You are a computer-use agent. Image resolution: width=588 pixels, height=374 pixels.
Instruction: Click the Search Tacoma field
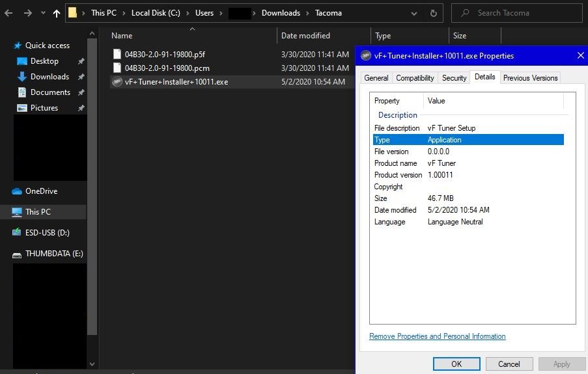(517, 13)
